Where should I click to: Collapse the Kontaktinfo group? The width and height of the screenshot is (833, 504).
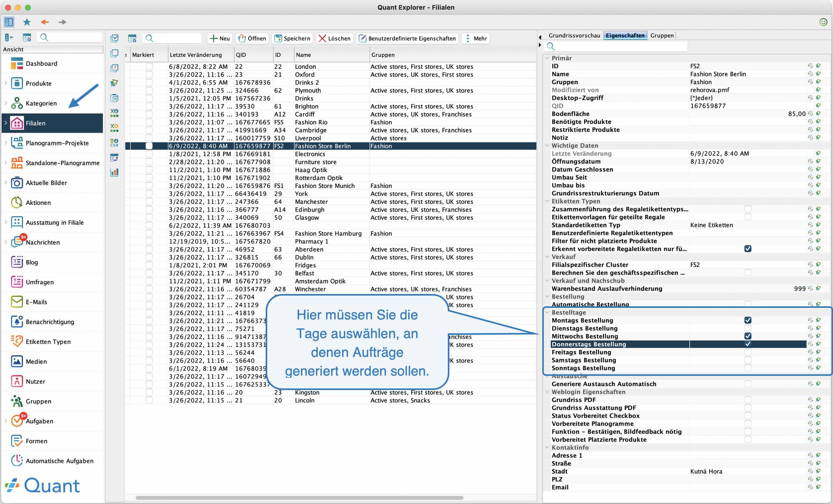pyautogui.click(x=547, y=447)
